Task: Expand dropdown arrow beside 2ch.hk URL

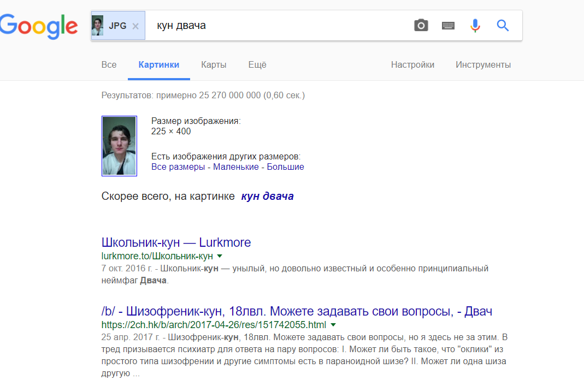Action: pos(333,325)
